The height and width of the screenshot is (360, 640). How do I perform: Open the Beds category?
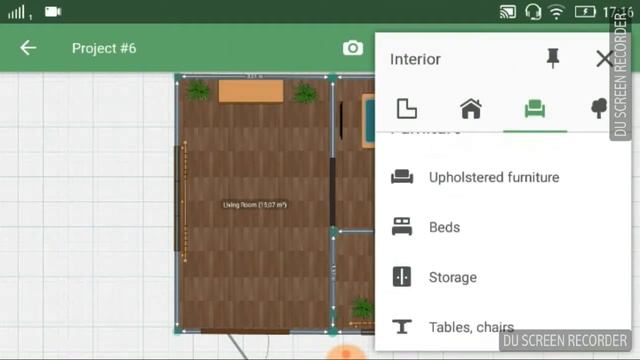(503, 227)
